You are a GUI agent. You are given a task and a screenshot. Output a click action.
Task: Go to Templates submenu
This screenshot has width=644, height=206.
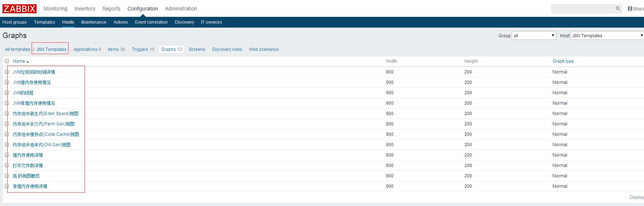[44, 22]
